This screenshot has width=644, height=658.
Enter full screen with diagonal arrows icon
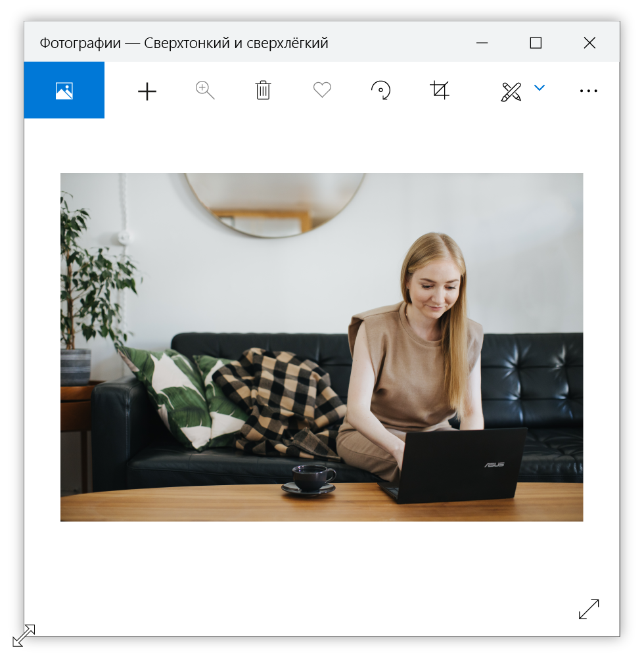[589, 609]
